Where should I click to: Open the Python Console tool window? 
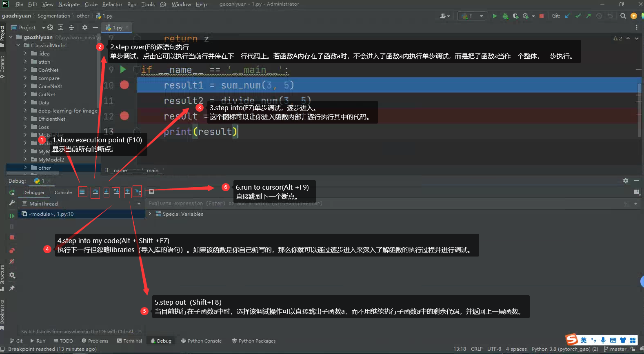click(x=201, y=341)
